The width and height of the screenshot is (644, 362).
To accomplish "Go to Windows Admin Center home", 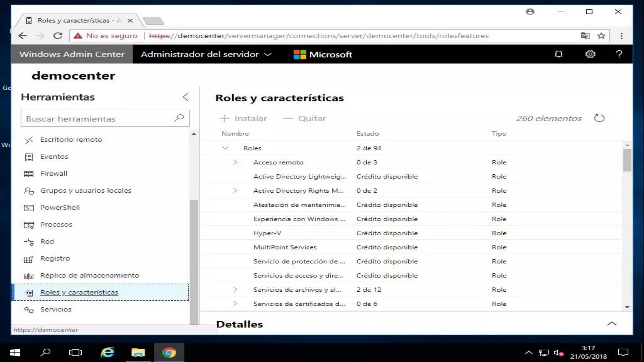I will point(72,54).
